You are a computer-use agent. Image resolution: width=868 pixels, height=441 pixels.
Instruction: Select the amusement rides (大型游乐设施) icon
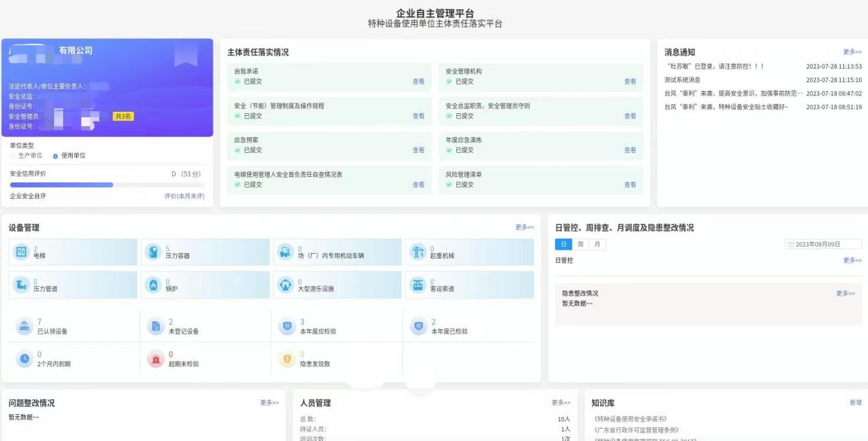pos(285,285)
